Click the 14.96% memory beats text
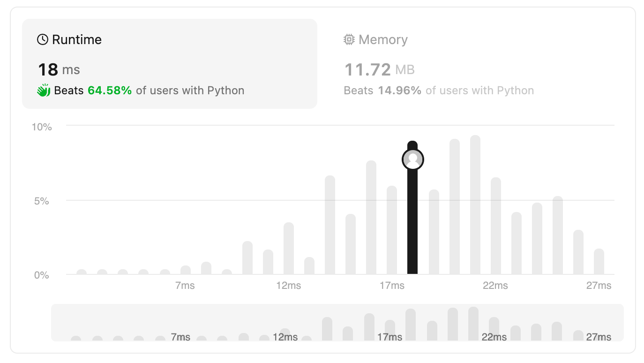The image size is (644, 363). (x=400, y=91)
